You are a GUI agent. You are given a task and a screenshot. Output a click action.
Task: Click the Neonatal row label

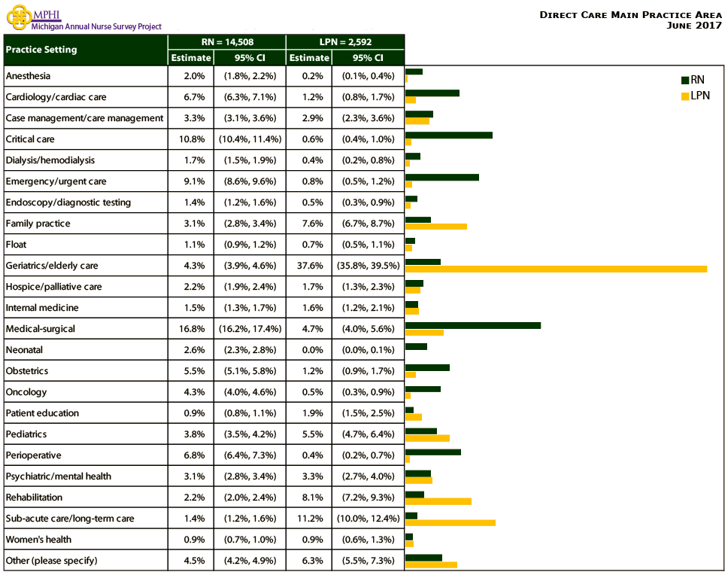coord(24,350)
